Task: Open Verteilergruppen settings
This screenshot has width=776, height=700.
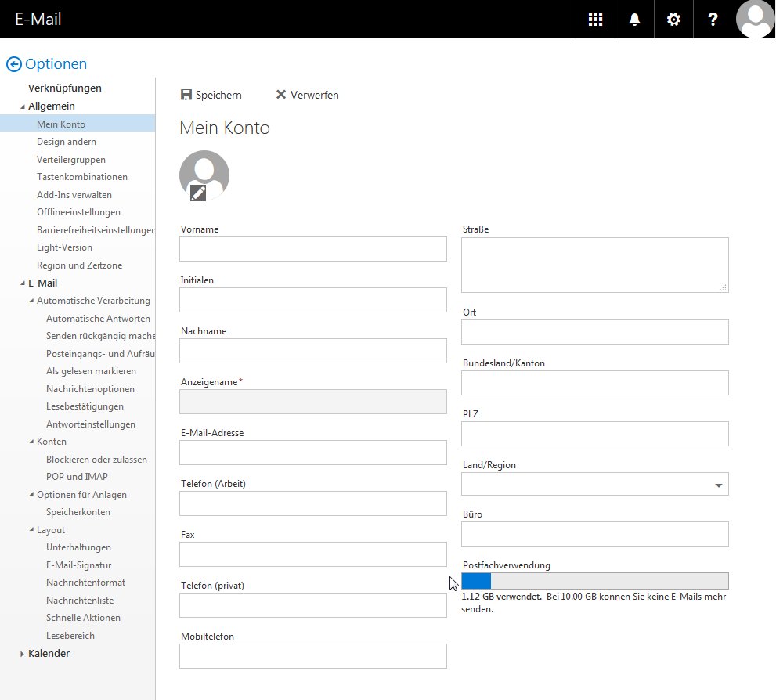Action: point(70,159)
